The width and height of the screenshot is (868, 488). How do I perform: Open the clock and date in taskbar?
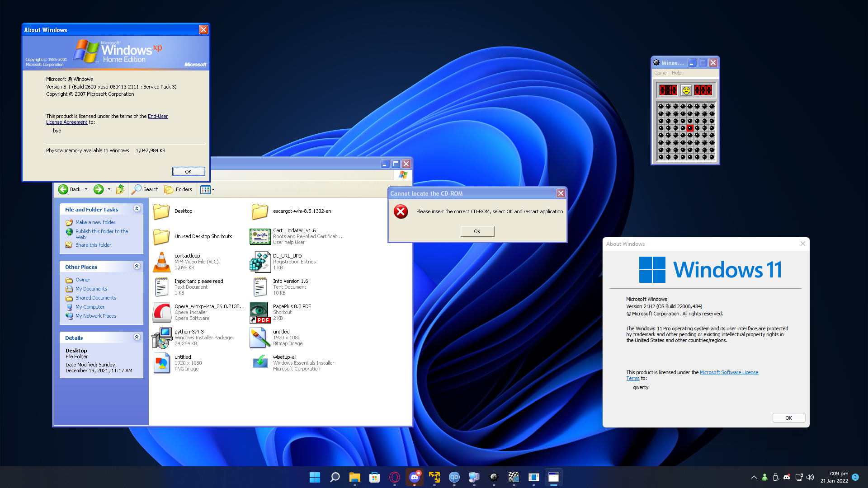pyautogui.click(x=835, y=477)
